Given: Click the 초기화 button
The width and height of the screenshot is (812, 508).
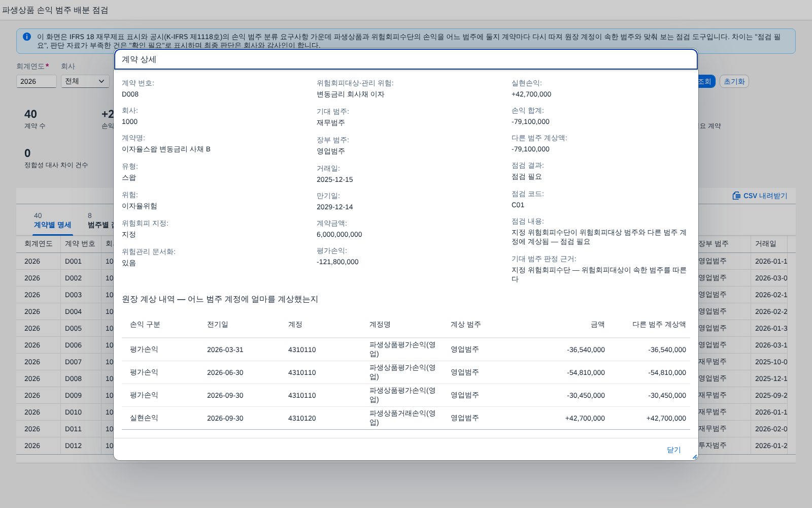Looking at the screenshot, I should pos(734,81).
